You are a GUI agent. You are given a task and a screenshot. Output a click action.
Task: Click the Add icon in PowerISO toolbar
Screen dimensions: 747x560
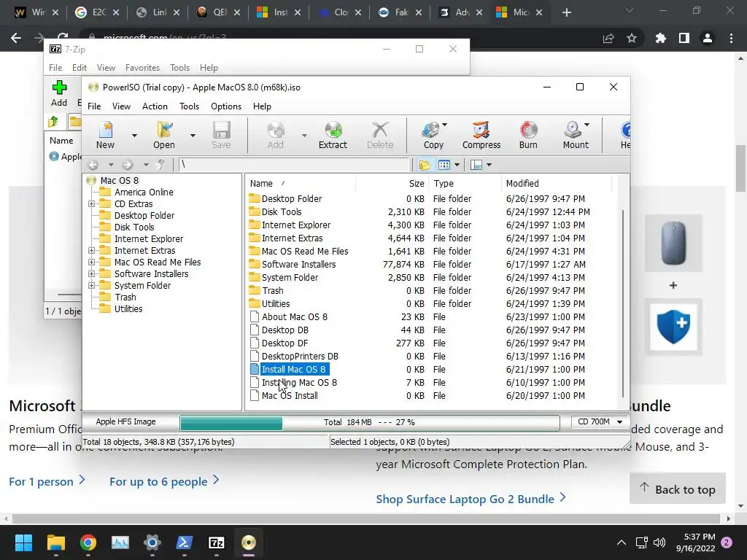275,135
